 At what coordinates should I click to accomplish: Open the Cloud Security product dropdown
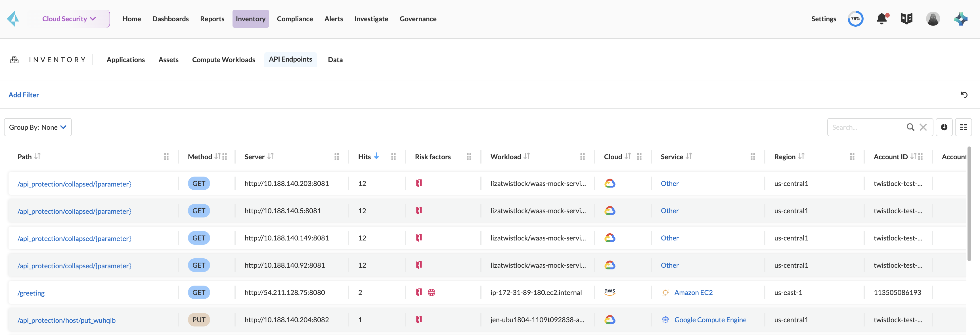pyautogui.click(x=69, y=19)
